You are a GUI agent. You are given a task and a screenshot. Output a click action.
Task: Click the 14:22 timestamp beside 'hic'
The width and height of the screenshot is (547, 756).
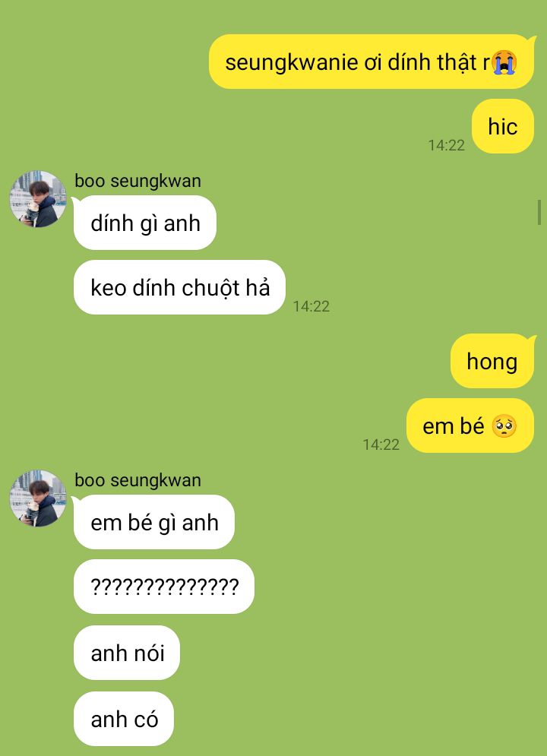click(x=447, y=145)
